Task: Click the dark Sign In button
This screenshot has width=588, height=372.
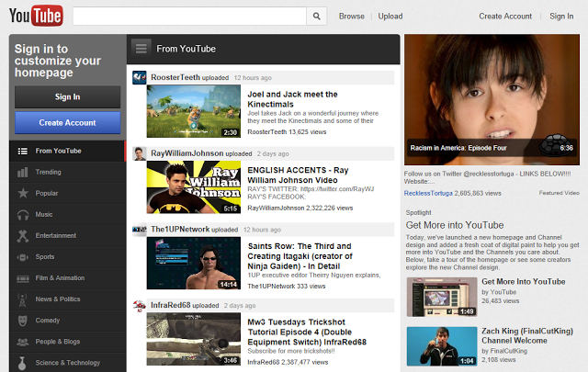Action: tap(67, 96)
